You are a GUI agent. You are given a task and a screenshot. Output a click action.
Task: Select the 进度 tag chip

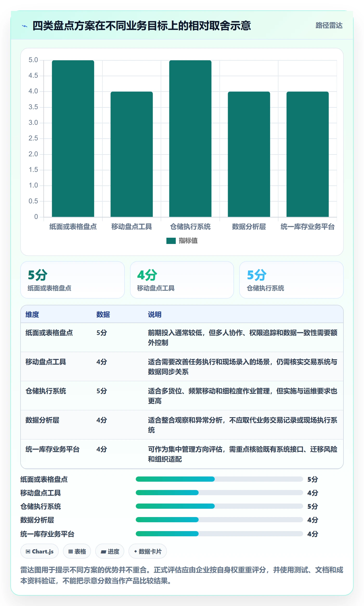pos(110,551)
